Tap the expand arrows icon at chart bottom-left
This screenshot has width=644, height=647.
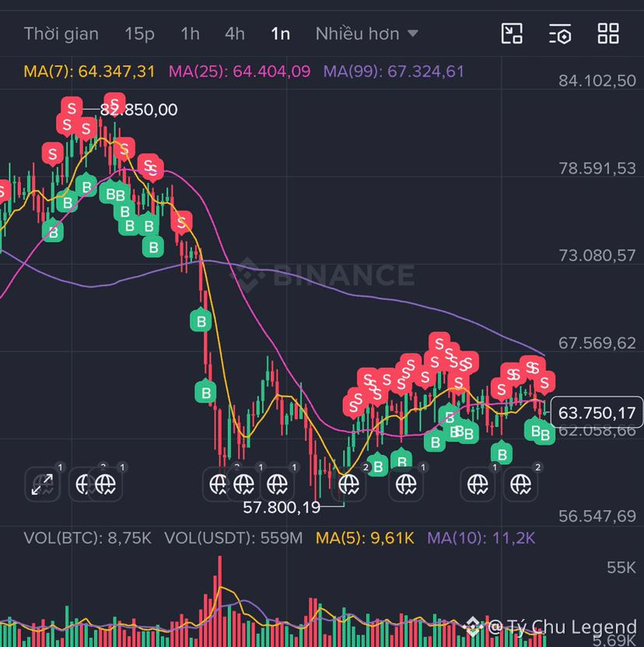pos(43,484)
